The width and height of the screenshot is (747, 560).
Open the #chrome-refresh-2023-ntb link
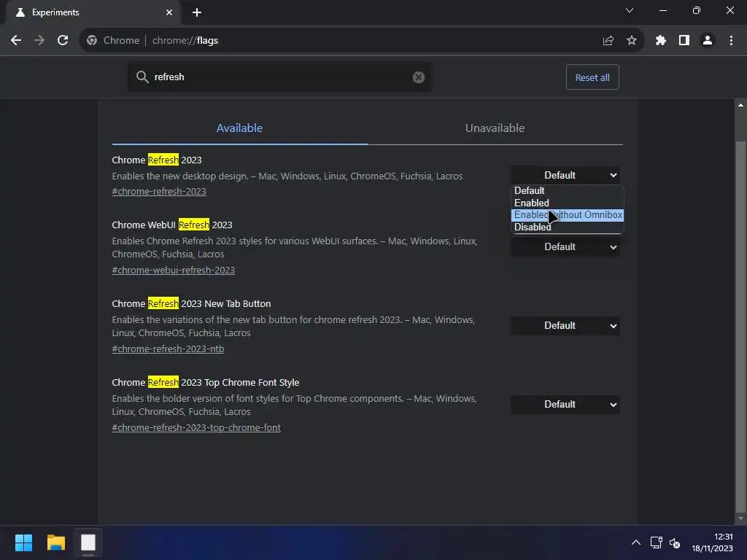coord(168,349)
